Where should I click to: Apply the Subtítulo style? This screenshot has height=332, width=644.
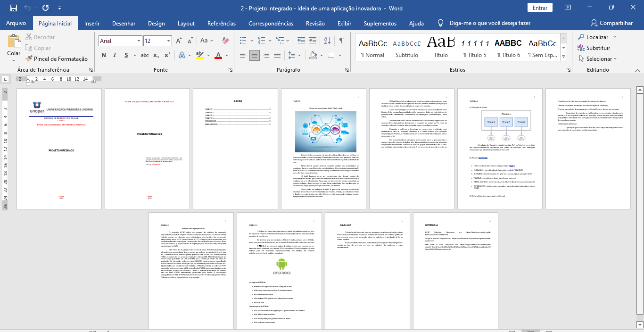tap(407, 49)
